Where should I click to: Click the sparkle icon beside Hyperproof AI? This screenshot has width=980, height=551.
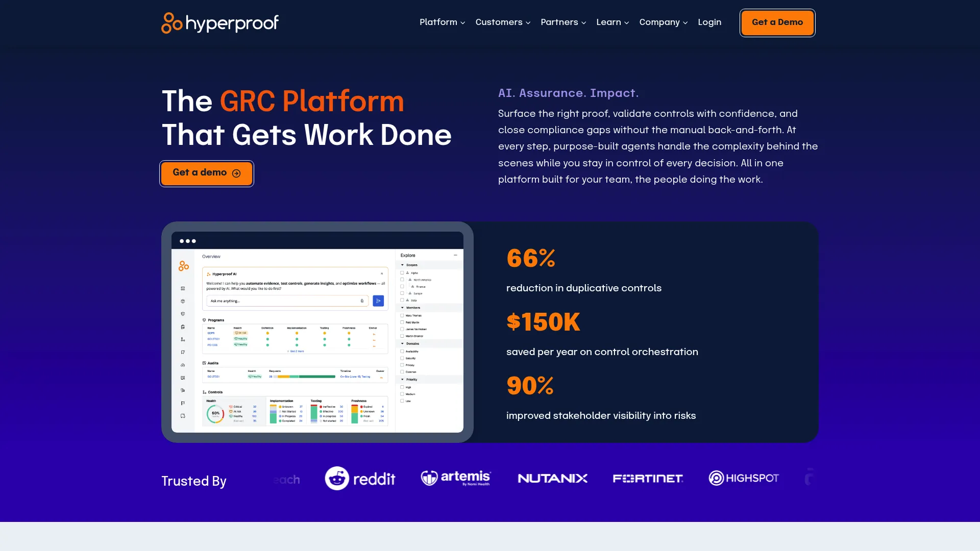(209, 274)
